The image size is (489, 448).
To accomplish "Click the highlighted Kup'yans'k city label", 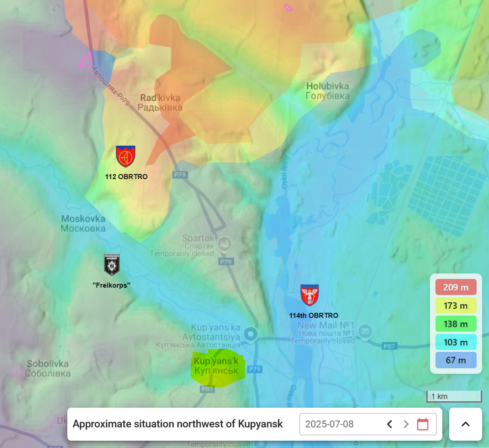I will click(x=216, y=366).
